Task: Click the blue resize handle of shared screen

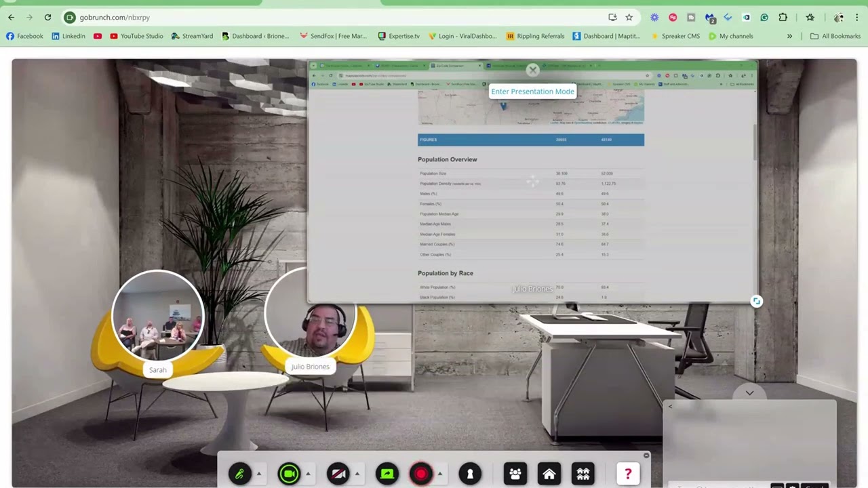Action: [x=757, y=302]
